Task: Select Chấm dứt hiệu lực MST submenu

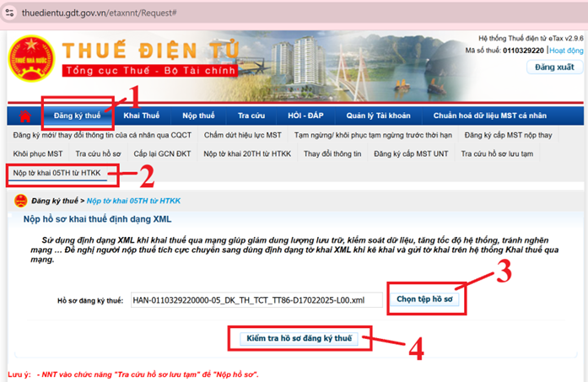Action: coord(243,135)
